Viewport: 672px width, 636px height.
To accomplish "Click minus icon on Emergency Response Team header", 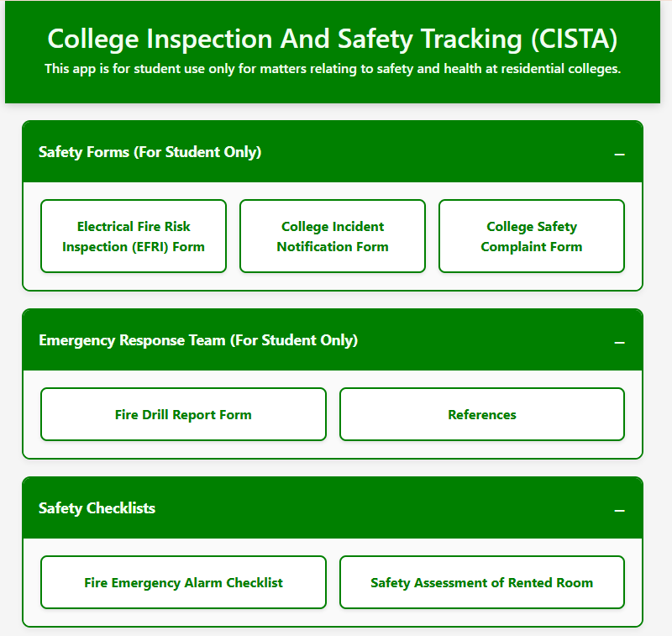I will (x=620, y=342).
